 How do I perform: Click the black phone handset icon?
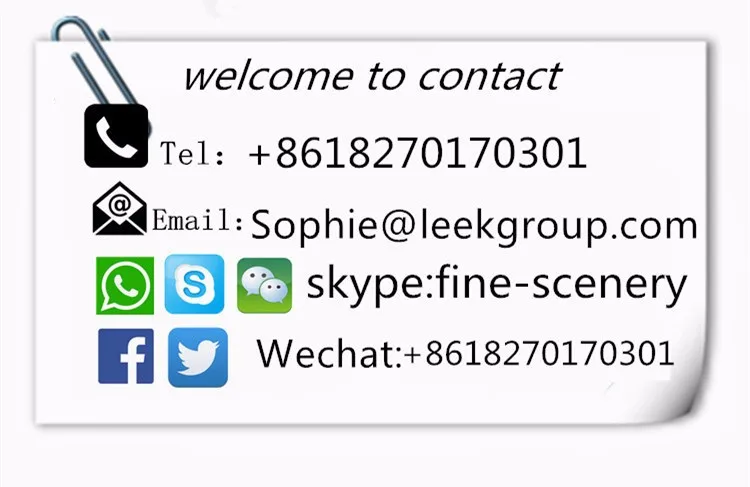(116, 136)
